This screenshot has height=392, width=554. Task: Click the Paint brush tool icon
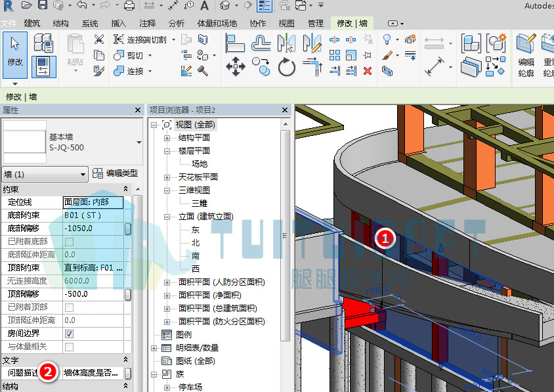click(387, 56)
